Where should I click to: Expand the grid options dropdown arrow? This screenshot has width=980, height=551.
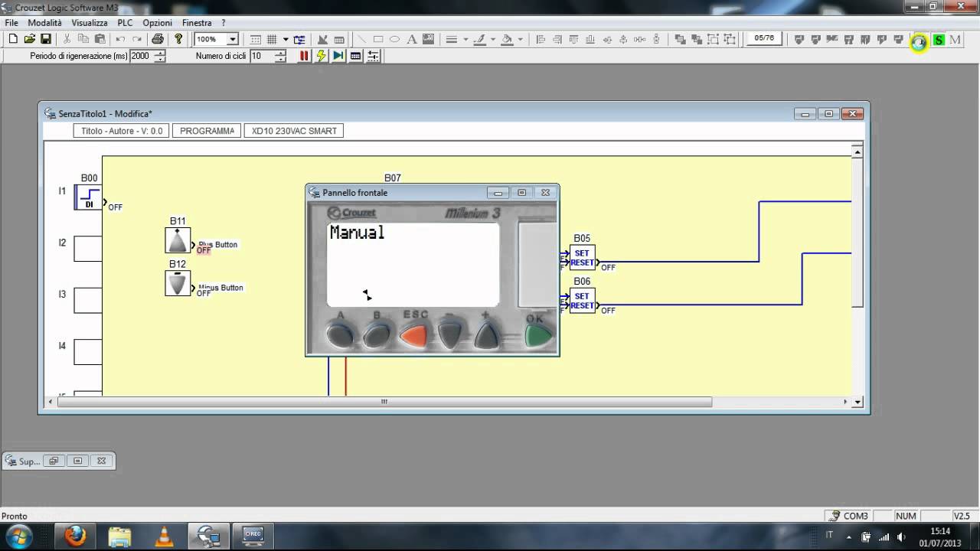pyautogui.click(x=286, y=39)
